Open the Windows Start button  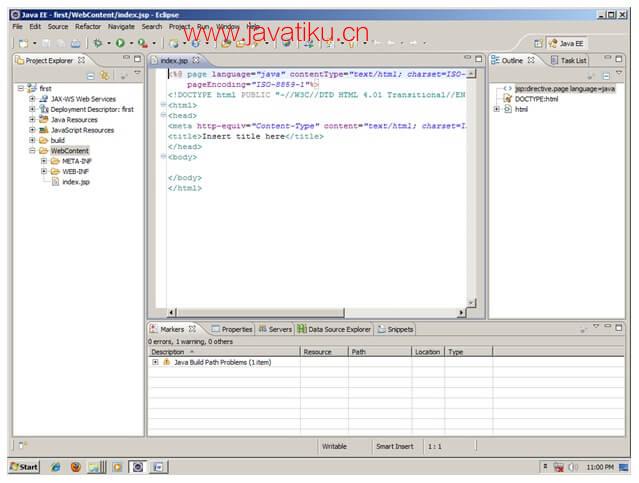(x=24, y=467)
